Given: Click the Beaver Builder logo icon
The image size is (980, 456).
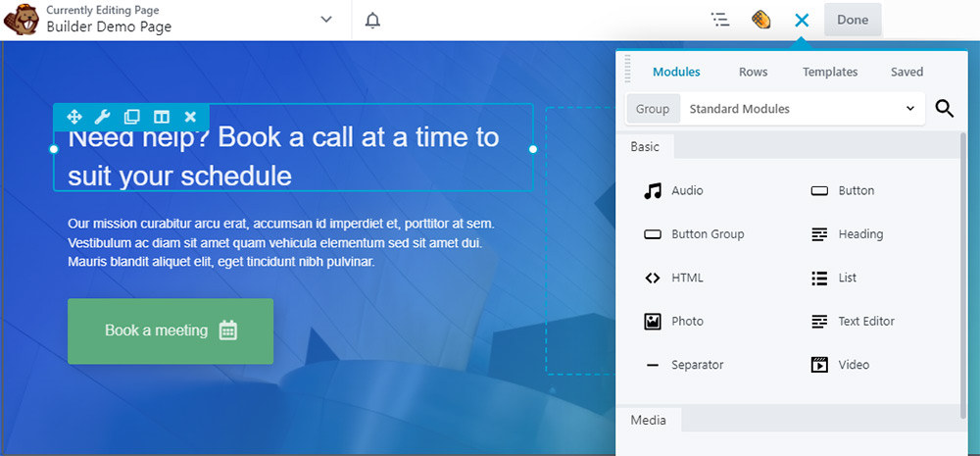Looking at the screenshot, I should [22, 20].
